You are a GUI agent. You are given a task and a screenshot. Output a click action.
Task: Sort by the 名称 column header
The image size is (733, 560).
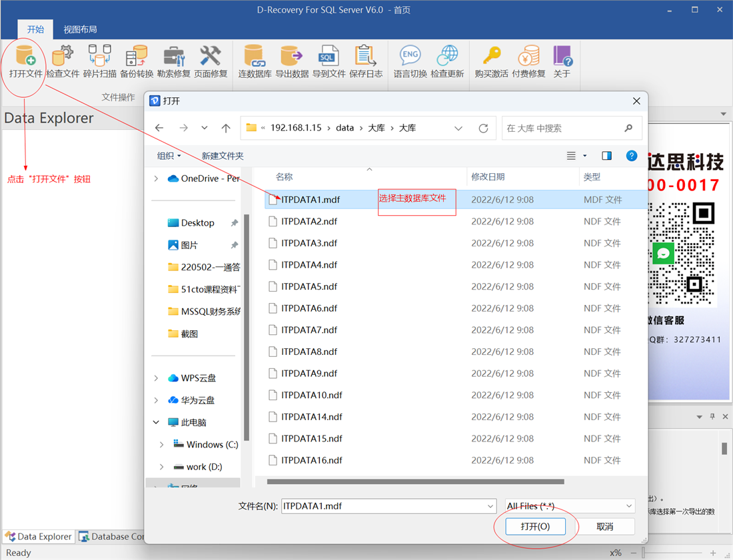click(x=285, y=177)
